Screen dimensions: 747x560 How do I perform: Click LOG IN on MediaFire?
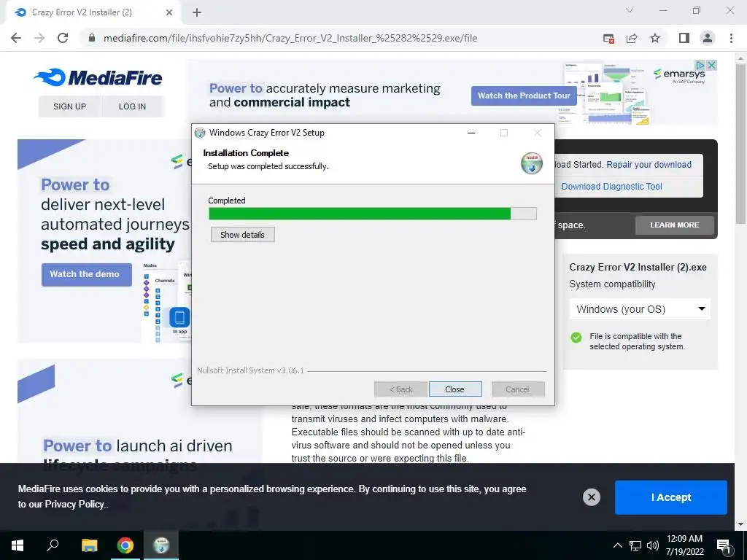133,106
